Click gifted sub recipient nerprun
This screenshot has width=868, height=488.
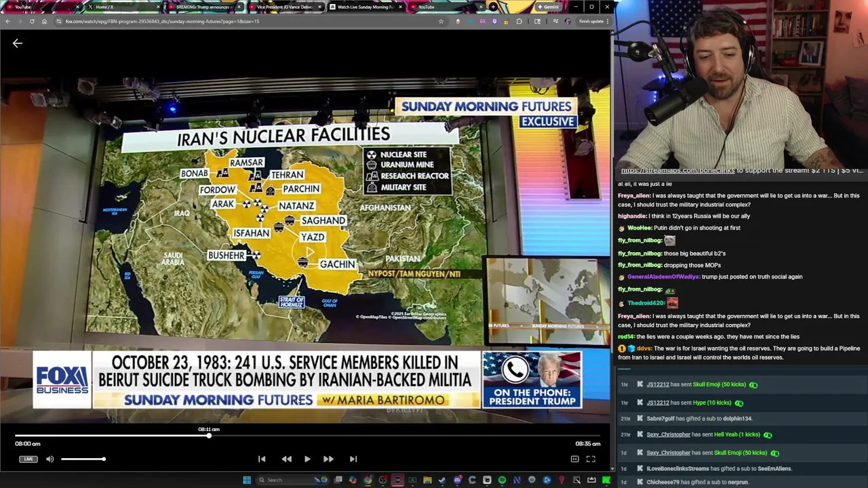click(738, 482)
